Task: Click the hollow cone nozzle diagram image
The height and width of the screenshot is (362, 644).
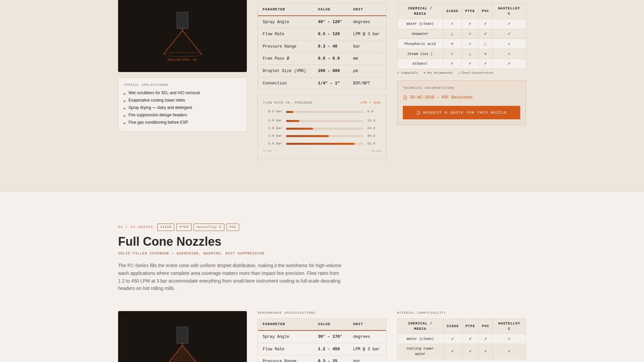Action: click(x=182, y=36)
